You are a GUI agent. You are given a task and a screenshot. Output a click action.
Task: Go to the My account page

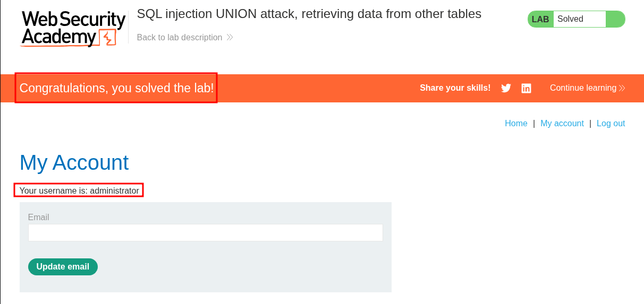tap(562, 124)
